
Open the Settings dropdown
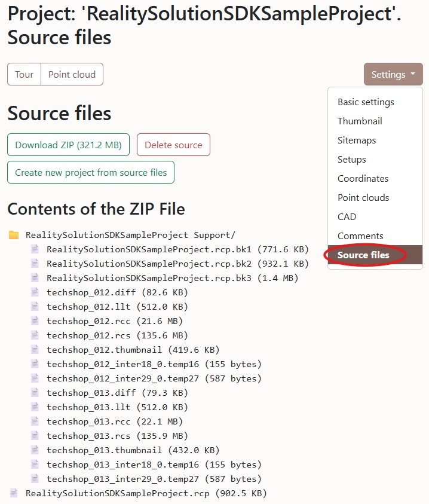393,75
